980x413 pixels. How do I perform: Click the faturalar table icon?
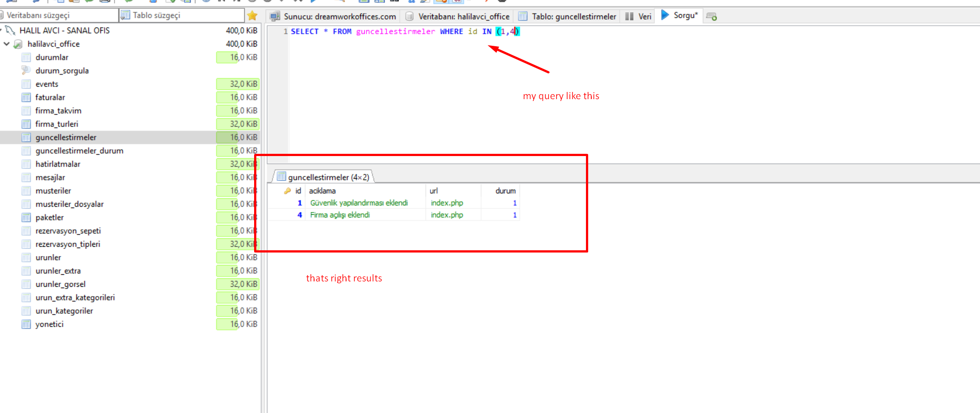click(x=26, y=97)
